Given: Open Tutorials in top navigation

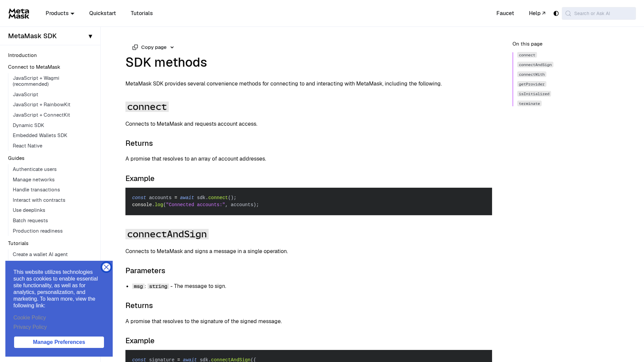Looking at the screenshot, I should tap(142, 13).
